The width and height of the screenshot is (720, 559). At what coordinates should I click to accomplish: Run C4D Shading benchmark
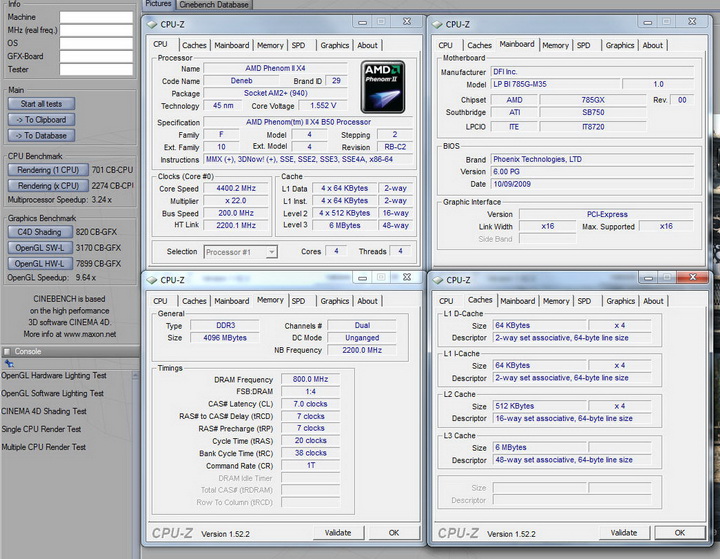pyautogui.click(x=39, y=232)
